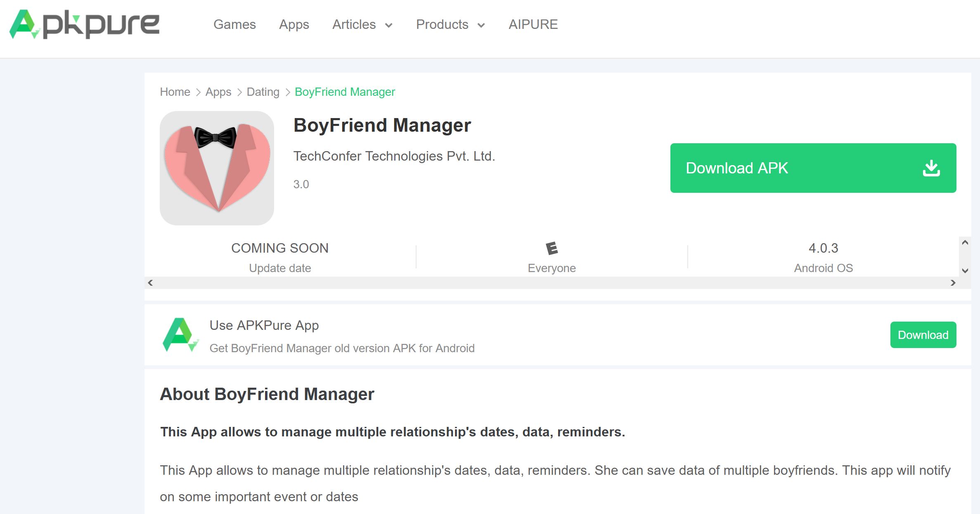This screenshot has width=980, height=514.
Task: Click the scroll down arrow in info panel
Action: click(965, 271)
